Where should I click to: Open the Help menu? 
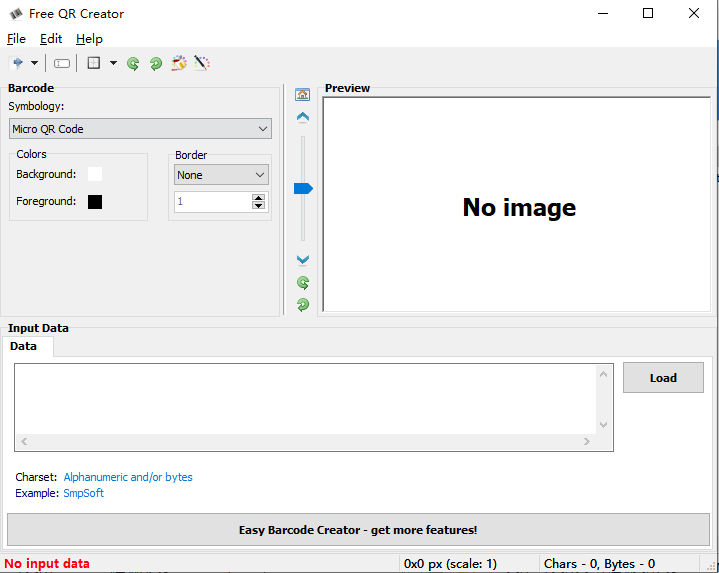click(x=89, y=39)
